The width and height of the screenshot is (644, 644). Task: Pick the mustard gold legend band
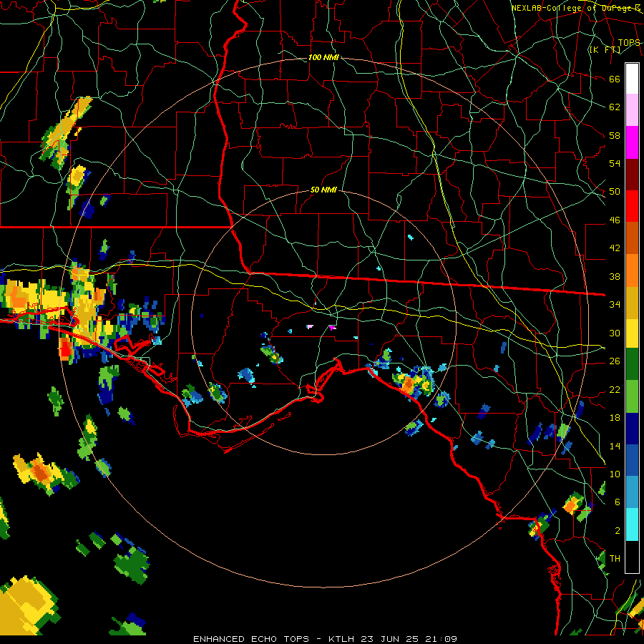click(x=632, y=302)
